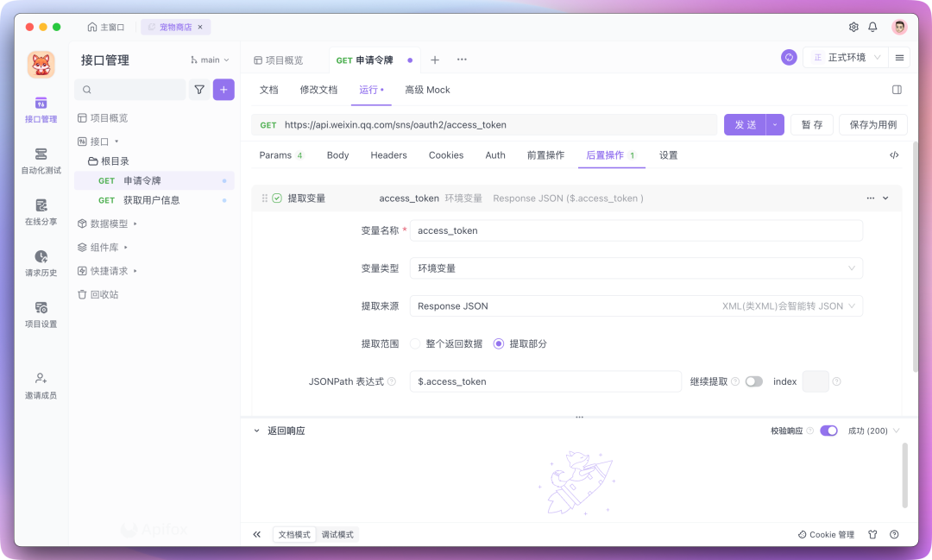Open the help question icon in footer
Viewport: 932px width, 560px height.
pyautogui.click(x=894, y=534)
